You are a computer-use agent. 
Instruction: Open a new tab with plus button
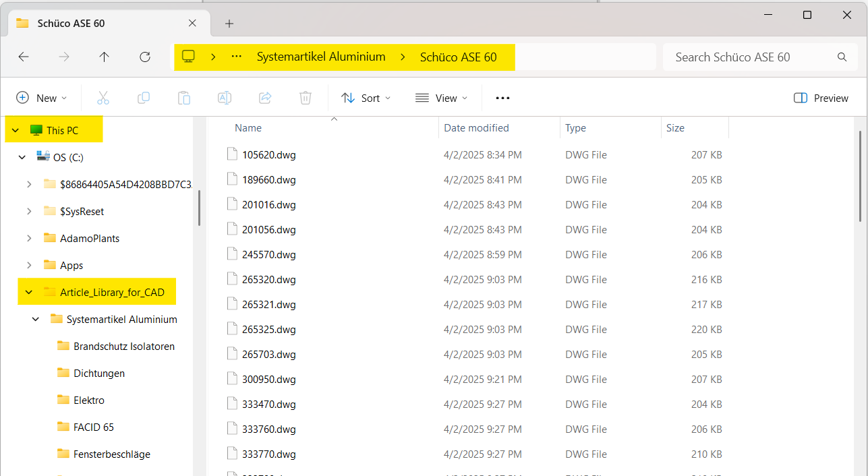click(229, 24)
